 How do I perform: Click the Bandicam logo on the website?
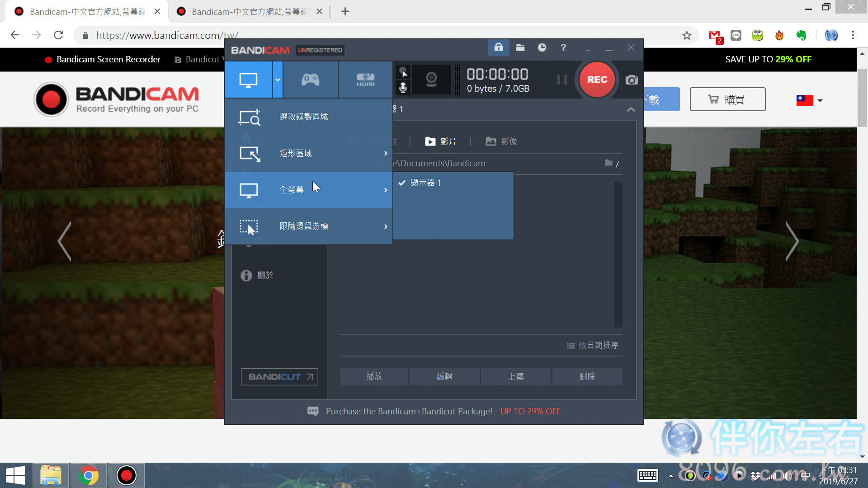tap(117, 99)
